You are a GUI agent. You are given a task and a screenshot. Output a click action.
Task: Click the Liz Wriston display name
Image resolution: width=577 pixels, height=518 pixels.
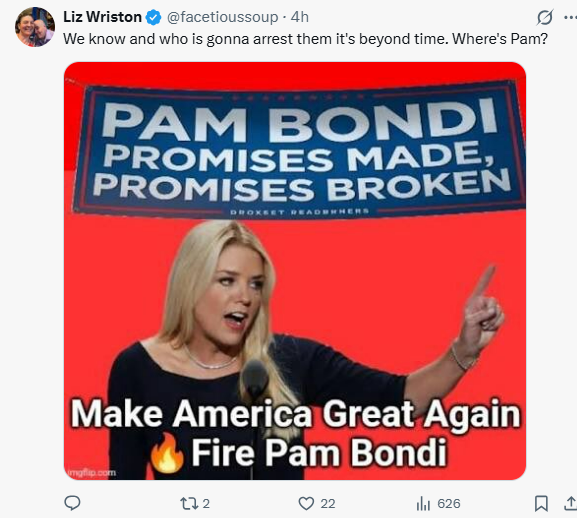pyautogui.click(x=102, y=17)
